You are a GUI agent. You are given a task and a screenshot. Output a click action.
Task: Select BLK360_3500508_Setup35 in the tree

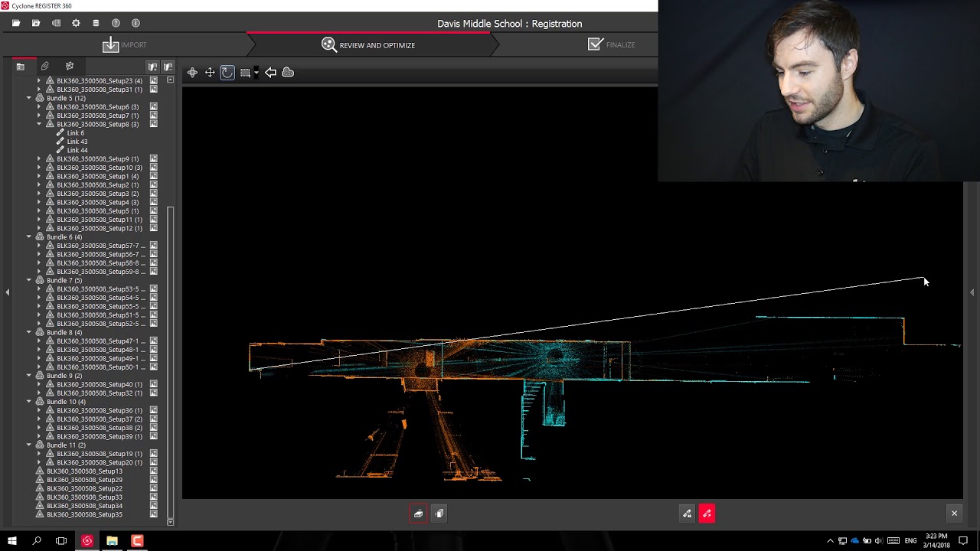(x=84, y=514)
